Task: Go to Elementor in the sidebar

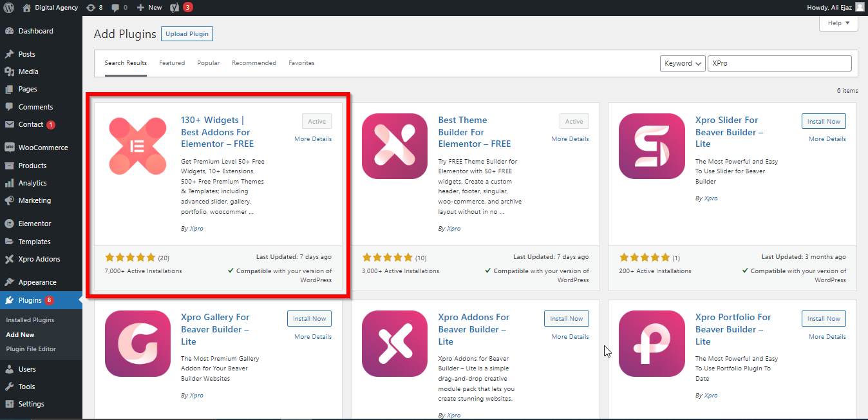Action: (x=34, y=224)
